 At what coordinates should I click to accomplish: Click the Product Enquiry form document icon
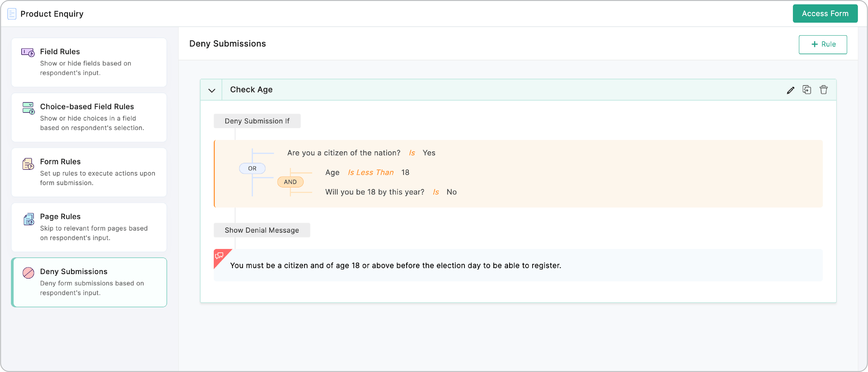[x=12, y=14]
